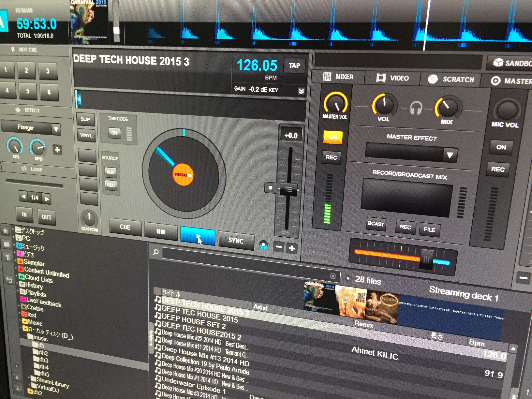Switch to the SCRATCH tab
Screen dimensions: 532x399
click(x=451, y=79)
